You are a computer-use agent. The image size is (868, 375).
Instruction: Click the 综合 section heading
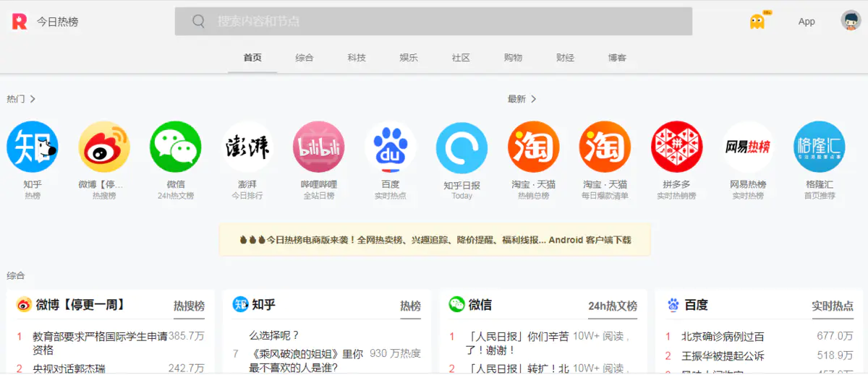click(x=15, y=275)
